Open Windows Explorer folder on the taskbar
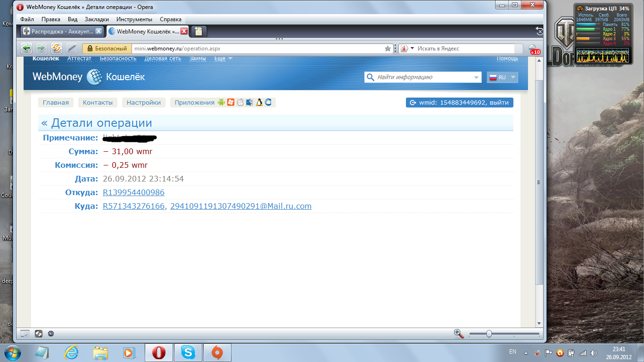Image resolution: width=644 pixels, height=362 pixels. pyautogui.click(x=101, y=353)
